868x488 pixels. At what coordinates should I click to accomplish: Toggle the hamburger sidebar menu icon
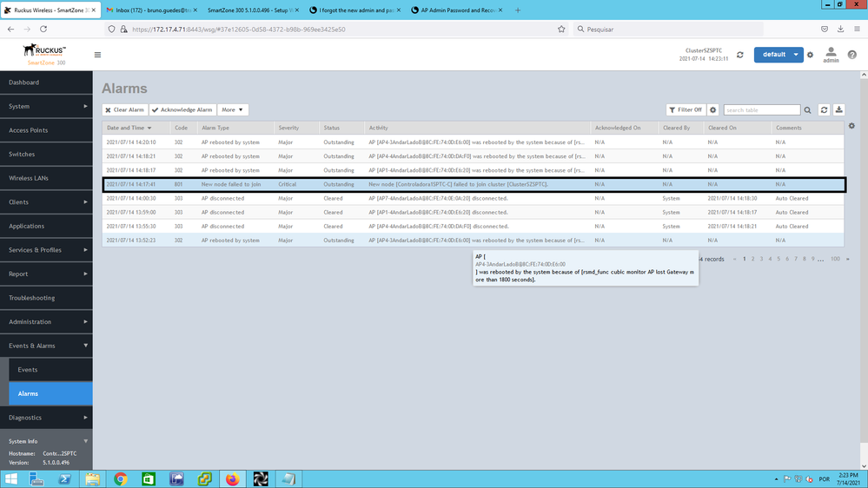point(97,55)
